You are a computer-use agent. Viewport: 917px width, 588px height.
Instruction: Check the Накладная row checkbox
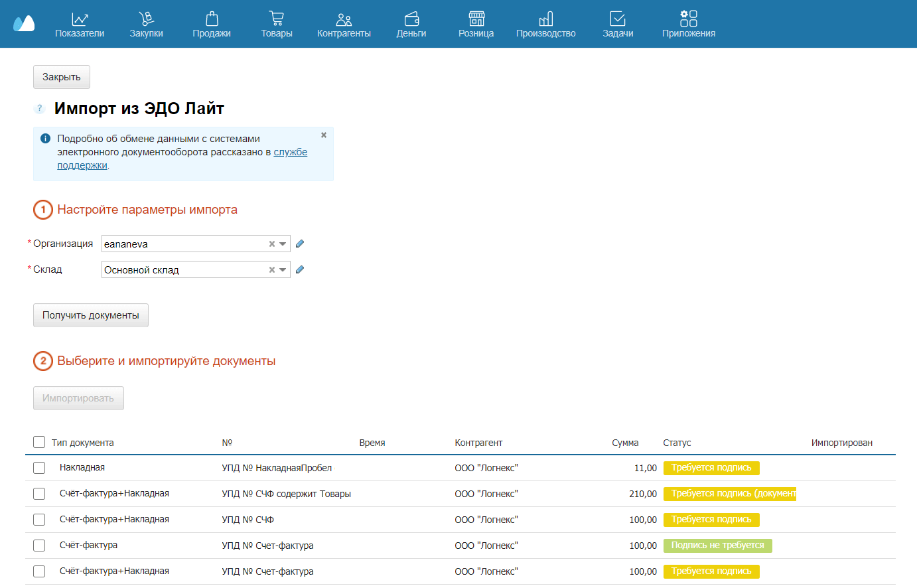pos(39,468)
